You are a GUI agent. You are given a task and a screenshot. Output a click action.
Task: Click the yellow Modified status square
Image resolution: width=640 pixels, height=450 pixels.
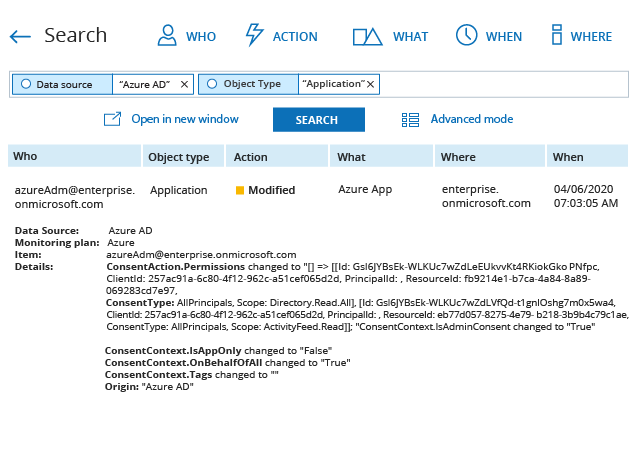(x=240, y=190)
